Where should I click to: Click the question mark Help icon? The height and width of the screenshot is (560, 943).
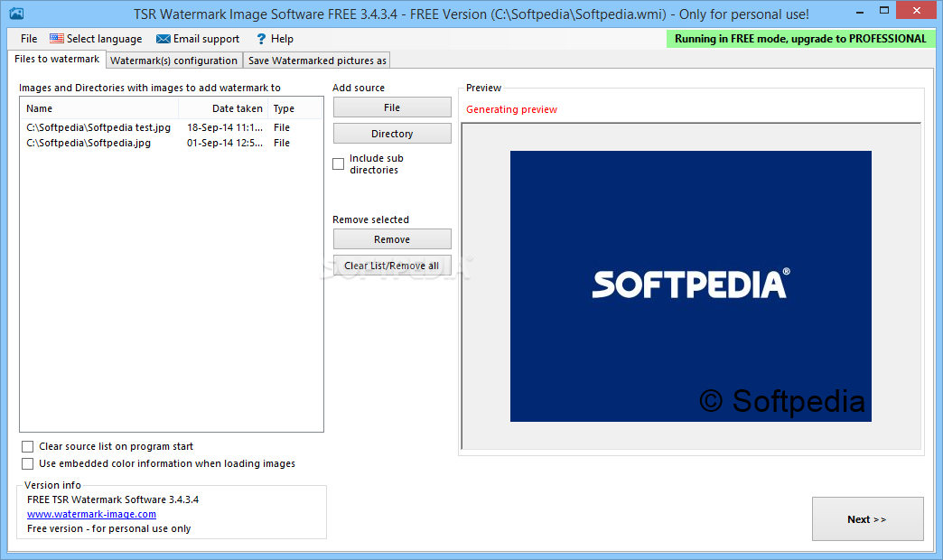coord(261,39)
